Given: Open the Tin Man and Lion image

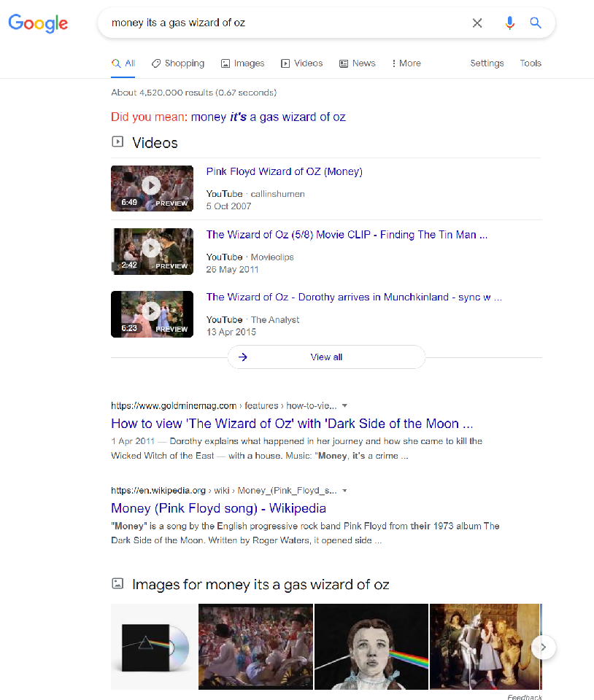Looking at the screenshot, I should [485, 647].
